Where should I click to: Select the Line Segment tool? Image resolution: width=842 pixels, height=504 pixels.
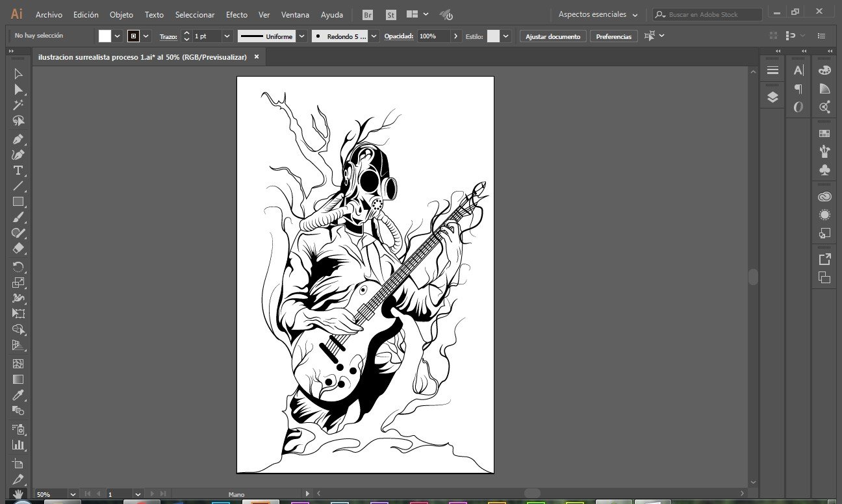pyautogui.click(x=18, y=186)
